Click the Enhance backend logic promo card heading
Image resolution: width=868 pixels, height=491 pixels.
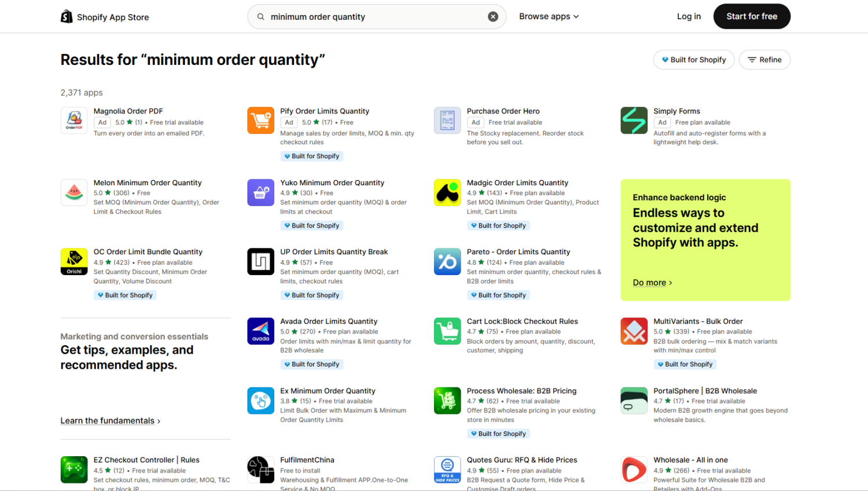coord(679,197)
